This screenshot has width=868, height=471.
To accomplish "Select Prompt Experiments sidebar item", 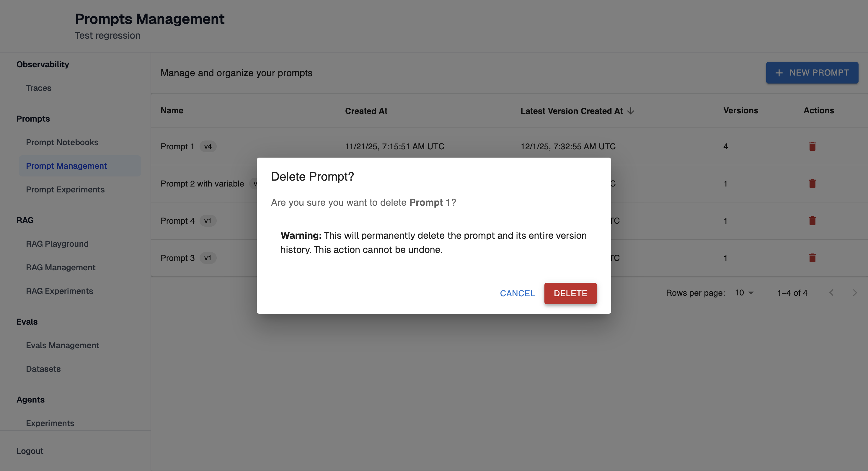I will [65, 189].
